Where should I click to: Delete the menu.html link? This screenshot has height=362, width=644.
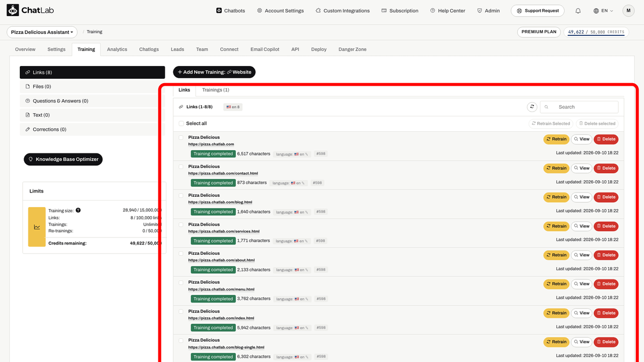click(606, 284)
